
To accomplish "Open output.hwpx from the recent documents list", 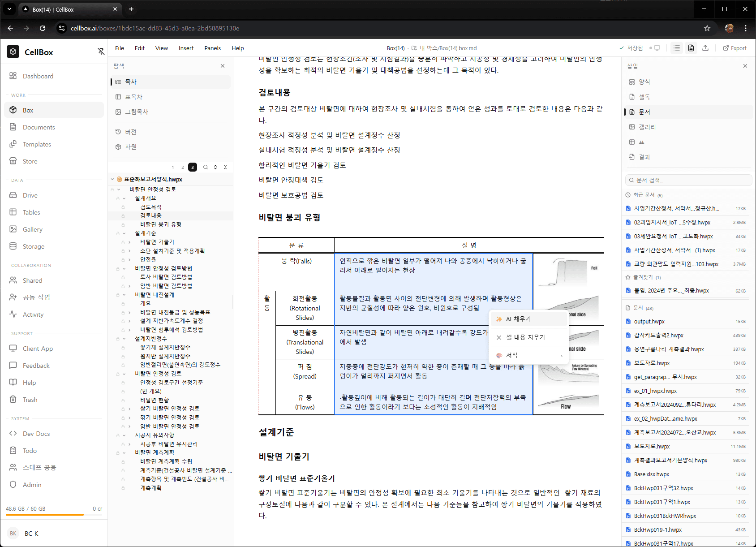I will click(649, 321).
